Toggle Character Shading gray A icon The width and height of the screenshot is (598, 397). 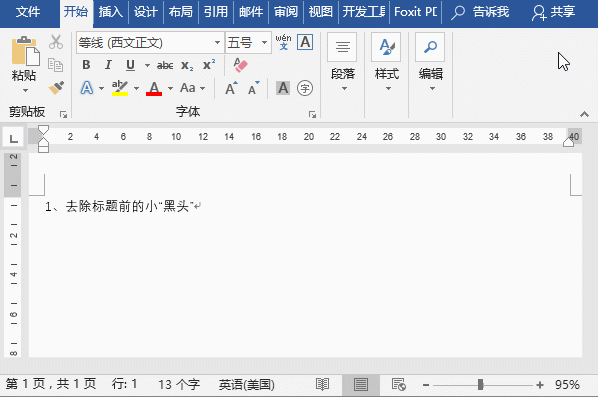click(x=283, y=88)
